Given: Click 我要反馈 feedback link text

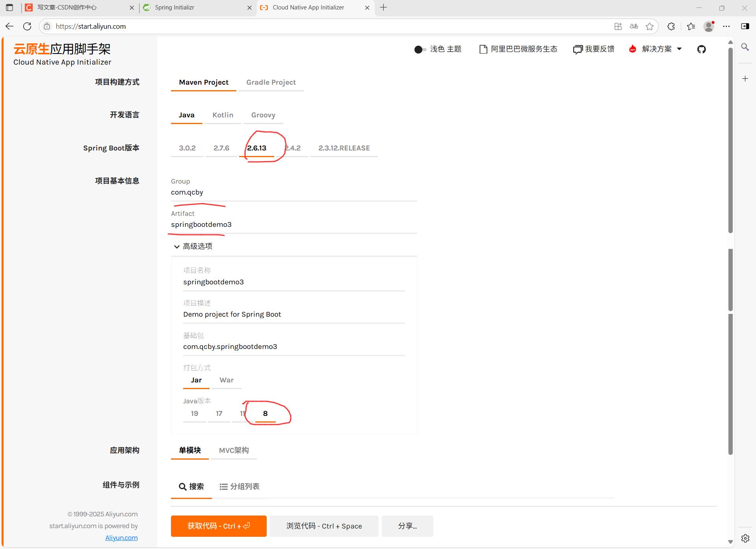Looking at the screenshot, I should click(x=600, y=49).
